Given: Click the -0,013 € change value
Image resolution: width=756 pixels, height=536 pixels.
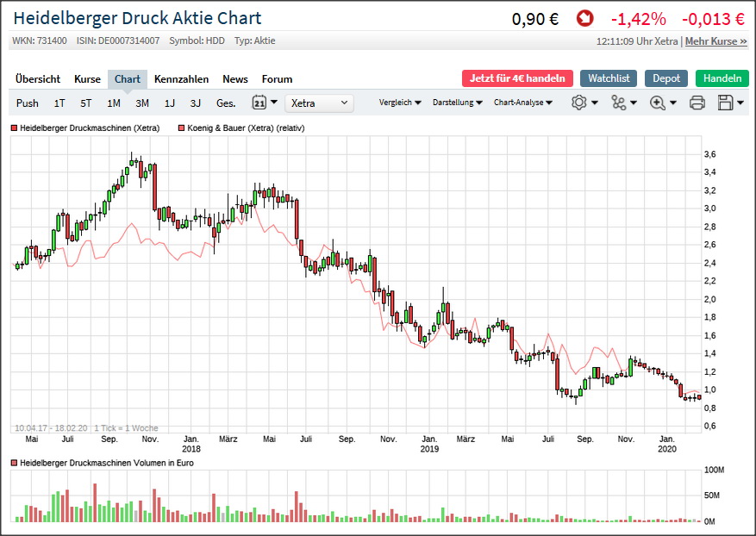Looking at the screenshot, I should (713, 19).
